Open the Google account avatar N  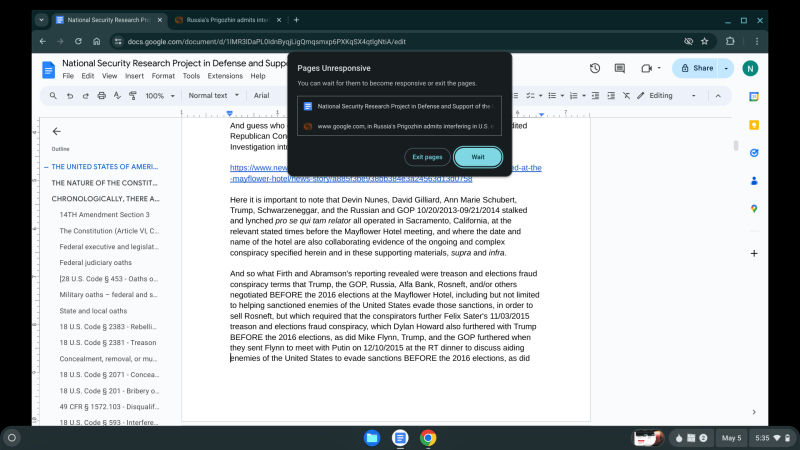[x=750, y=68]
